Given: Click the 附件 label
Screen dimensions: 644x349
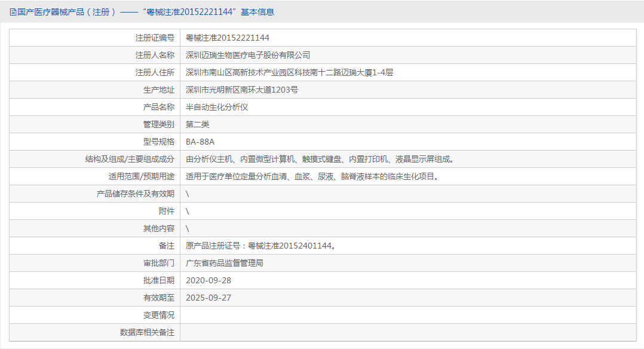Looking at the screenshot, I should click(166, 211).
